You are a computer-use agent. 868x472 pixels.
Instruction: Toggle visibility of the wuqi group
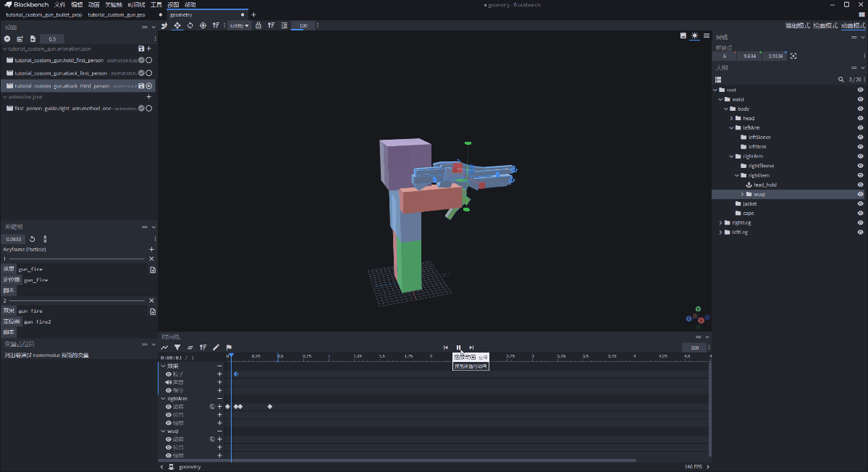pyautogui.click(x=861, y=194)
